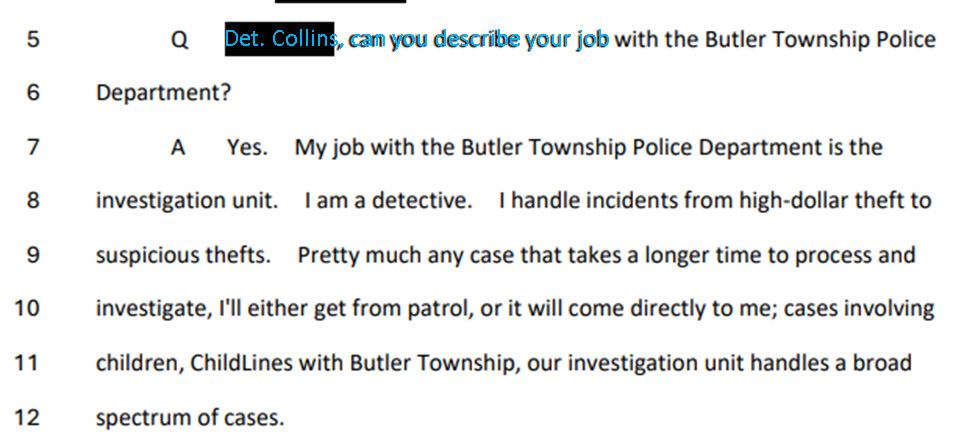The image size is (978, 447).
Task: Click the highlighted name "Det. Collins"
Action: (279, 39)
